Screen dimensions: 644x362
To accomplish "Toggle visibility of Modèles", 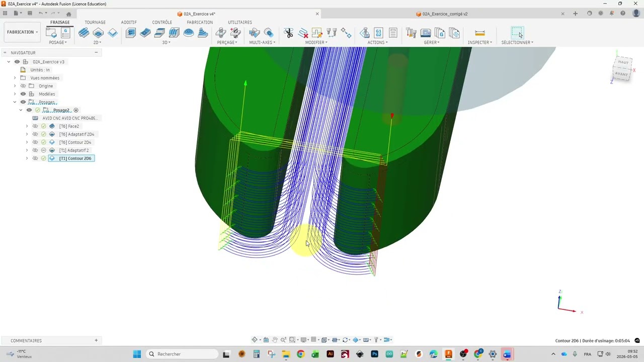I will [23, 94].
